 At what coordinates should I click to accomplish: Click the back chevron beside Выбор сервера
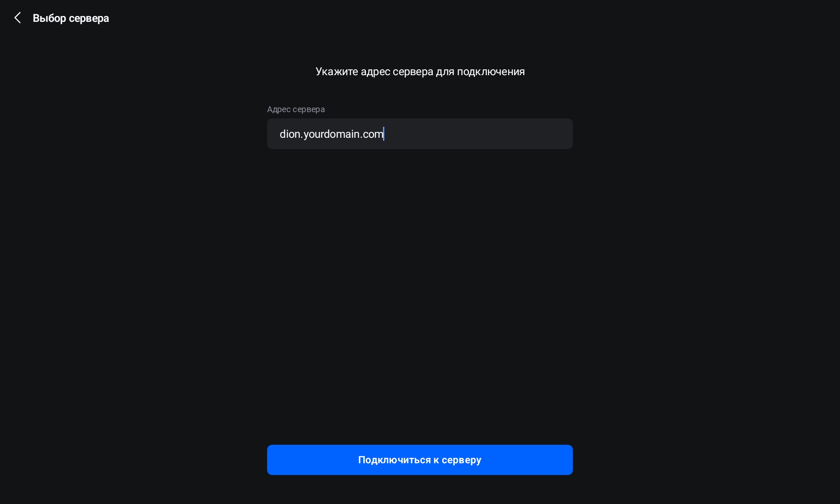coord(18,18)
